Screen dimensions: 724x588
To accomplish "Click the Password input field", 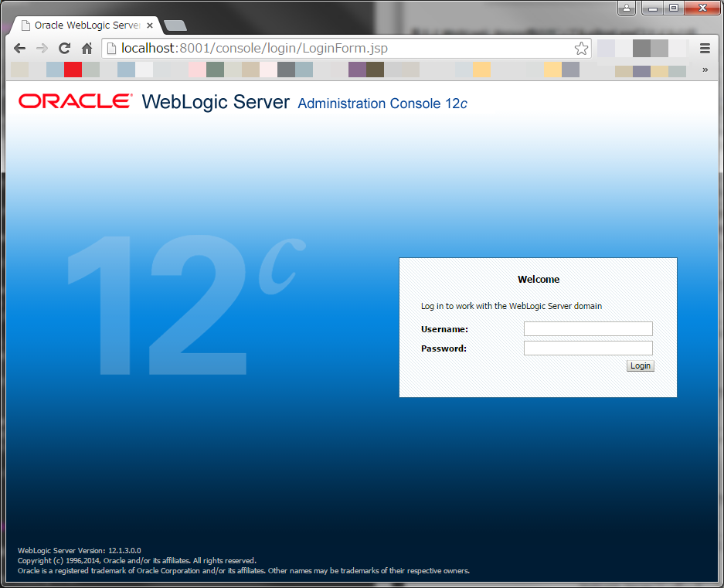I will pyautogui.click(x=588, y=348).
